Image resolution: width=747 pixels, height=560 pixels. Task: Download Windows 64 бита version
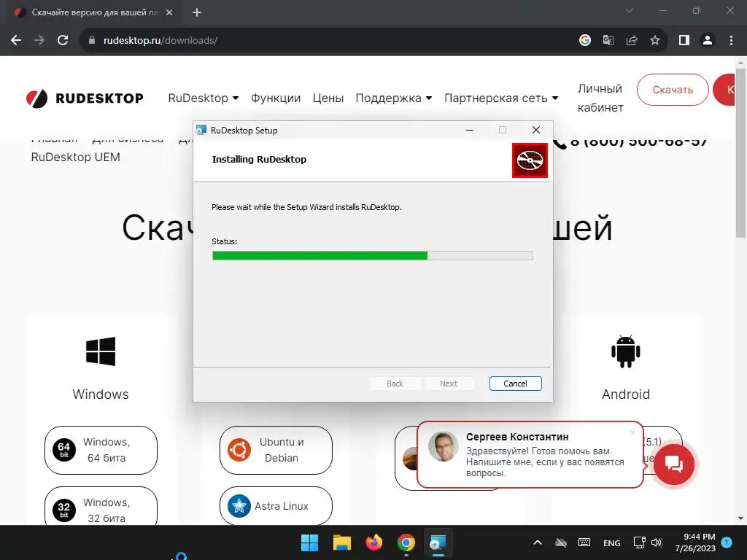point(101,450)
